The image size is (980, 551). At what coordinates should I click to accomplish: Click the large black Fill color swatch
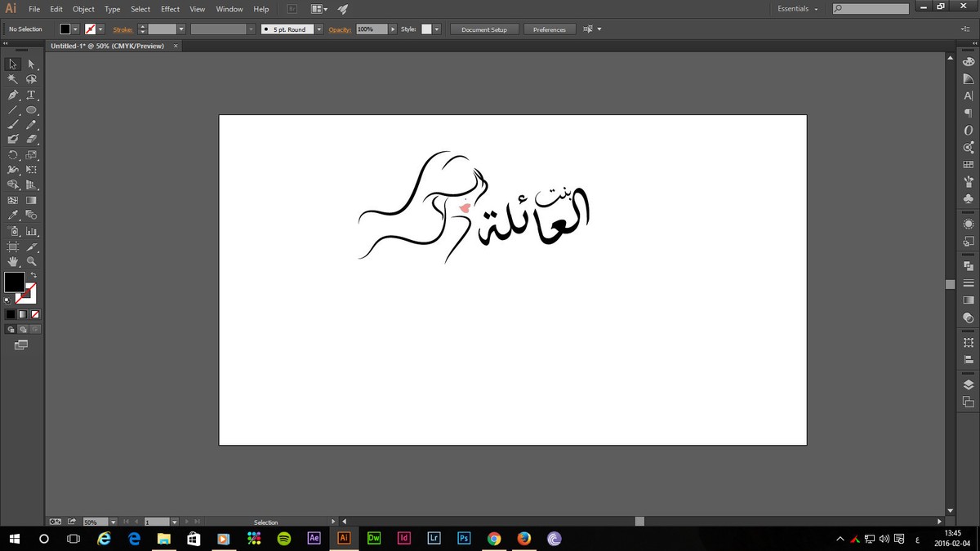point(14,282)
